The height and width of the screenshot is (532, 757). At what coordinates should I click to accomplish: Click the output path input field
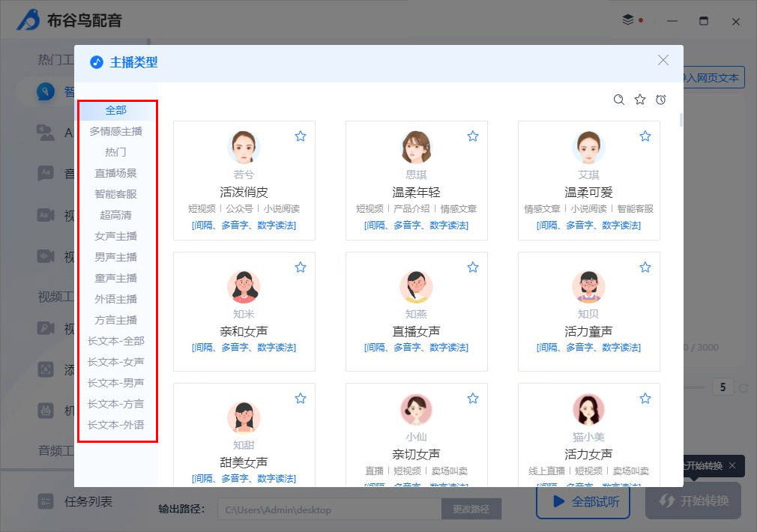tap(330, 508)
